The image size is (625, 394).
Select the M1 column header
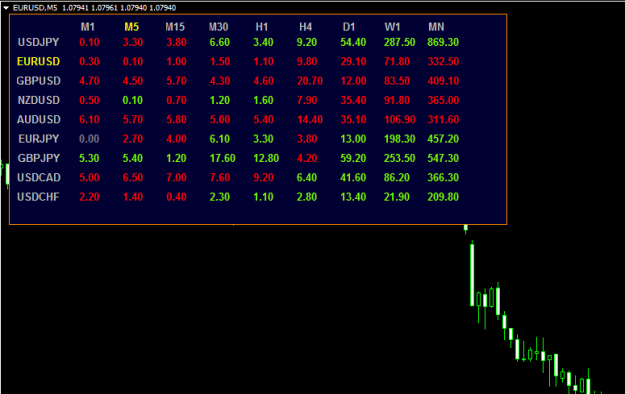pyautogui.click(x=88, y=27)
